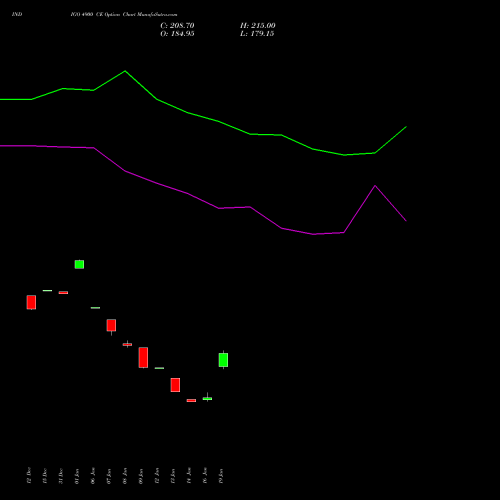
Task: Click the 19 Jan date label
Action: point(221,476)
